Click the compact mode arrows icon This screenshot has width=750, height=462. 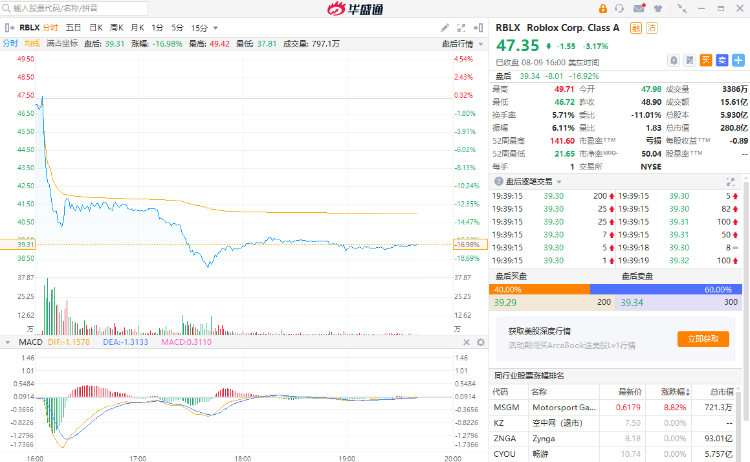(x=682, y=8)
